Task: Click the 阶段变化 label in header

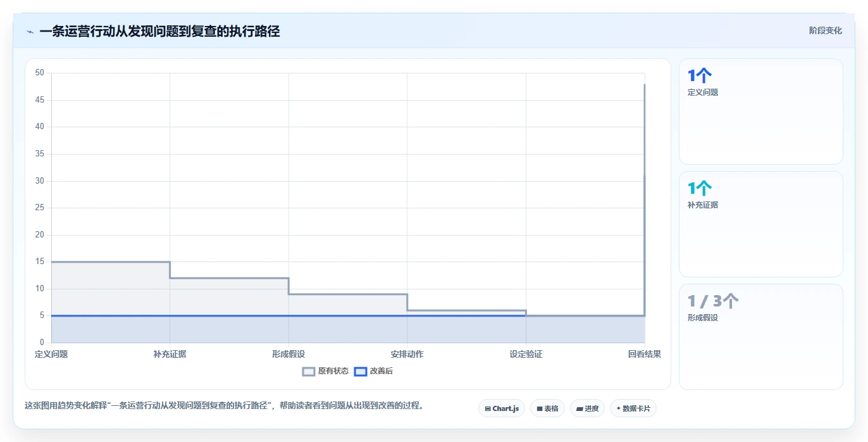Action: pos(825,30)
